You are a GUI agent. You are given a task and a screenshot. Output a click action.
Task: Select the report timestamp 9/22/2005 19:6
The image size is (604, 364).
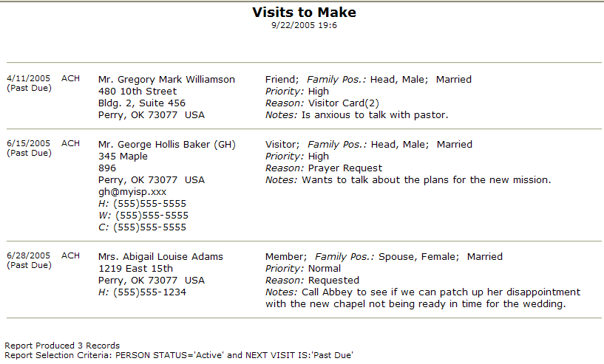tap(304, 25)
